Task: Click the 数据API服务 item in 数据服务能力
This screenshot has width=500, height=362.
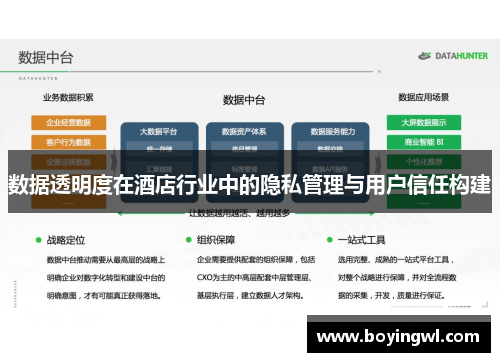Action: 330,169
